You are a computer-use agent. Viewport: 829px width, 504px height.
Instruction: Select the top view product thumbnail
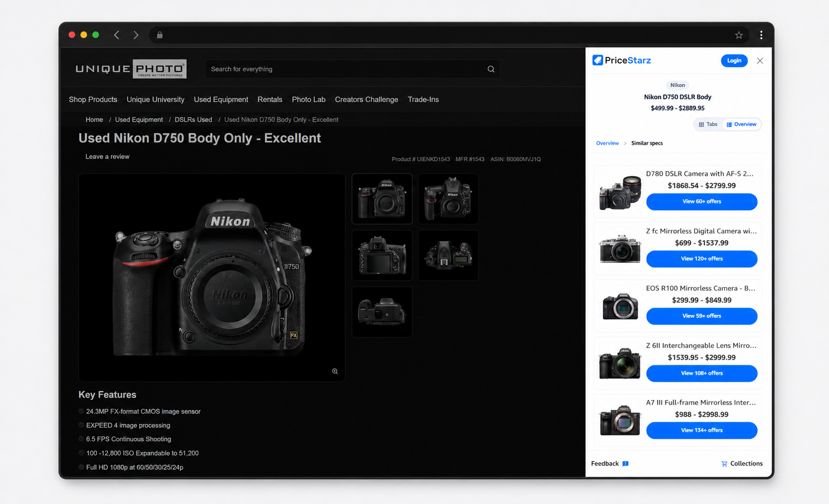click(x=448, y=256)
